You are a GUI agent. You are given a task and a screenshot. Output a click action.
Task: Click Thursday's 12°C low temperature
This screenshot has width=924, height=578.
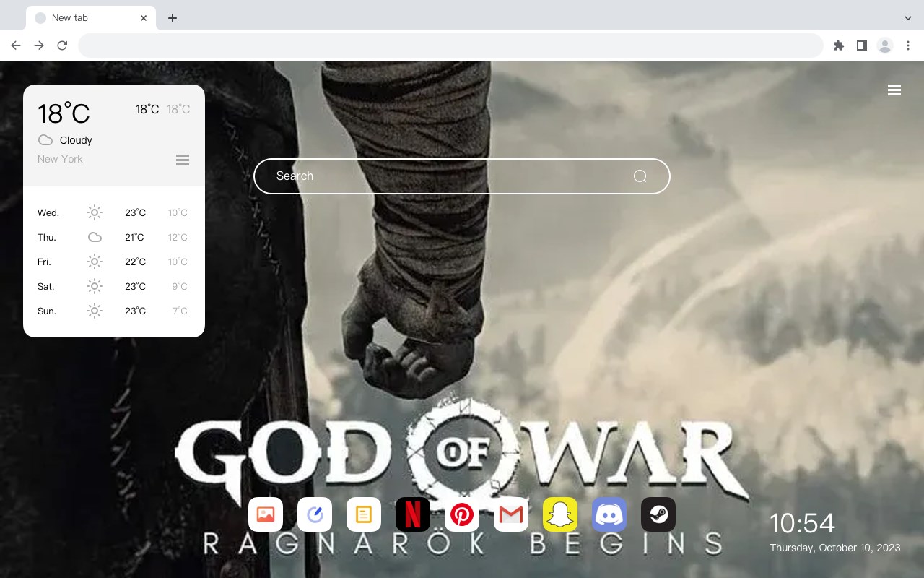pos(178,237)
